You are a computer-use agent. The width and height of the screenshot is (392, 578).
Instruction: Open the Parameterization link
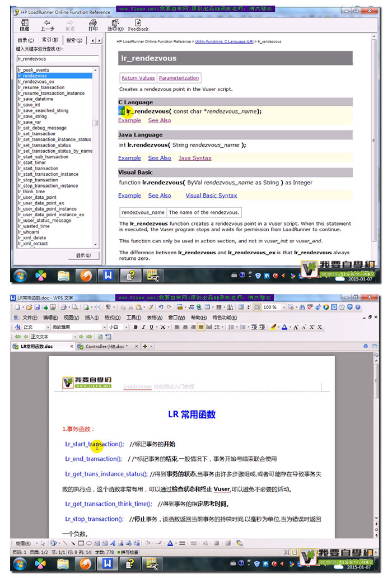point(179,78)
